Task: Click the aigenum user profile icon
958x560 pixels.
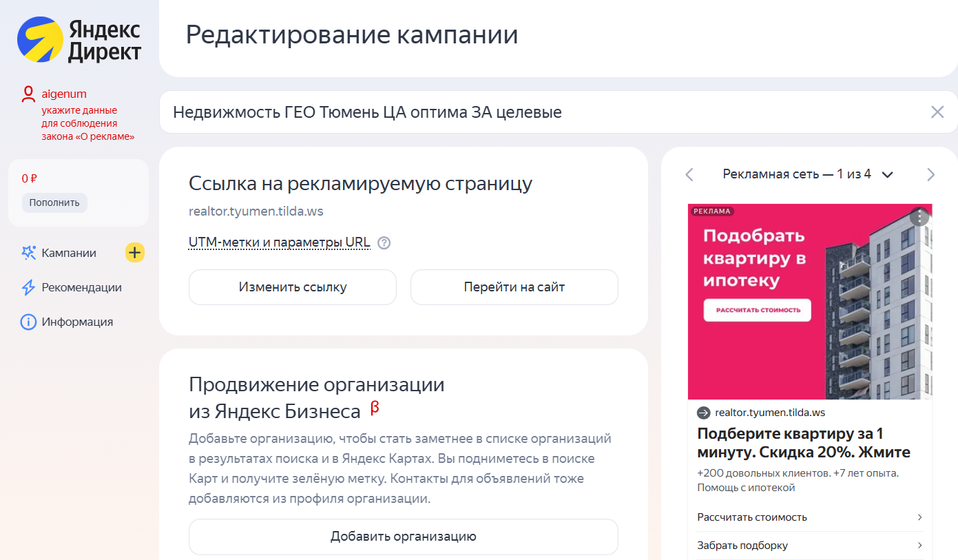Action: coord(28,94)
